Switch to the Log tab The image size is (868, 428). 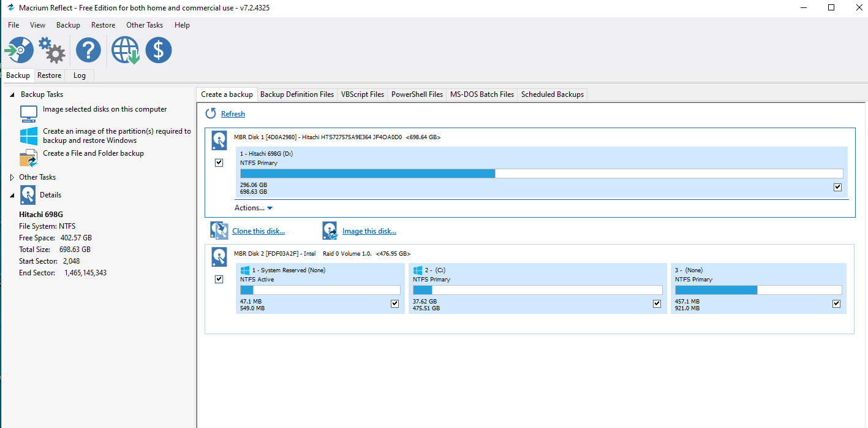pyautogui.click(x=80, y=75)
